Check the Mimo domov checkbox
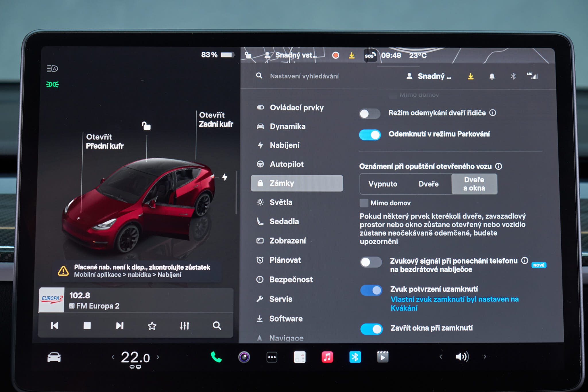The height and width of the screenshot is (392, 588). (364, 203)
